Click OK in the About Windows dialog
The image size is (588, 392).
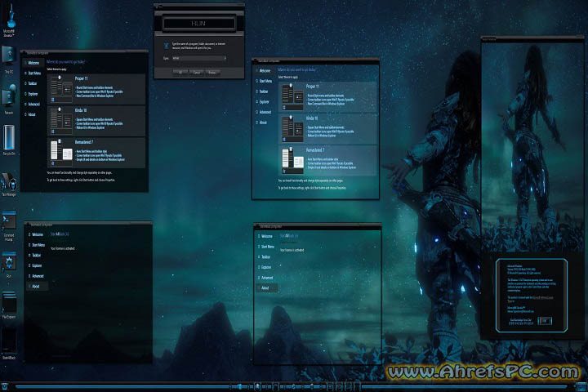pyautogui.click(x=545, y=321)
